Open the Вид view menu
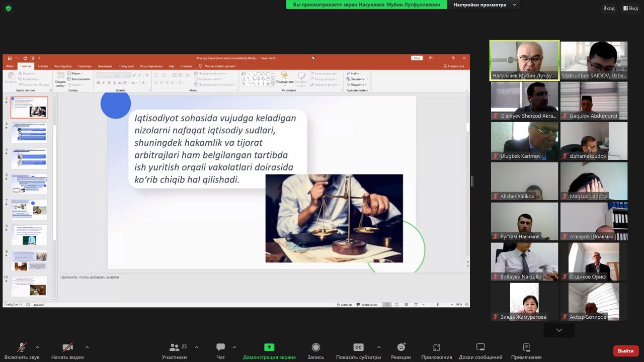 tap(630, 8)
